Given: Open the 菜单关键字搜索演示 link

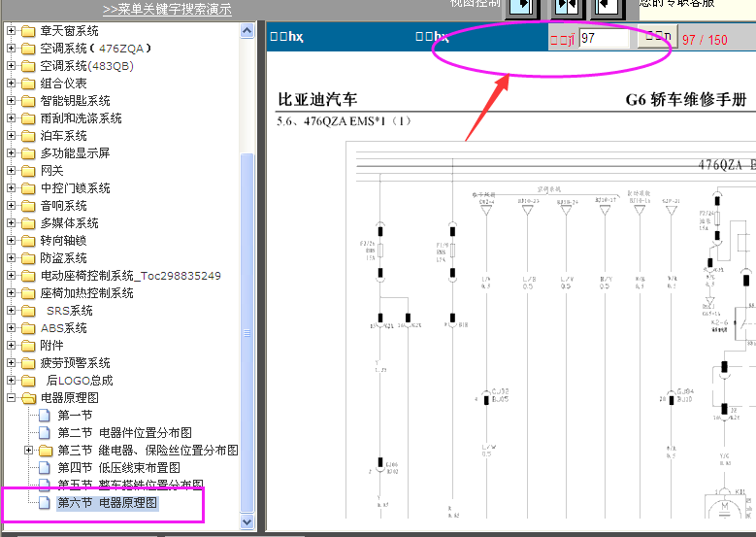Looking at the screenshot, I should click(x=167, y=9).
